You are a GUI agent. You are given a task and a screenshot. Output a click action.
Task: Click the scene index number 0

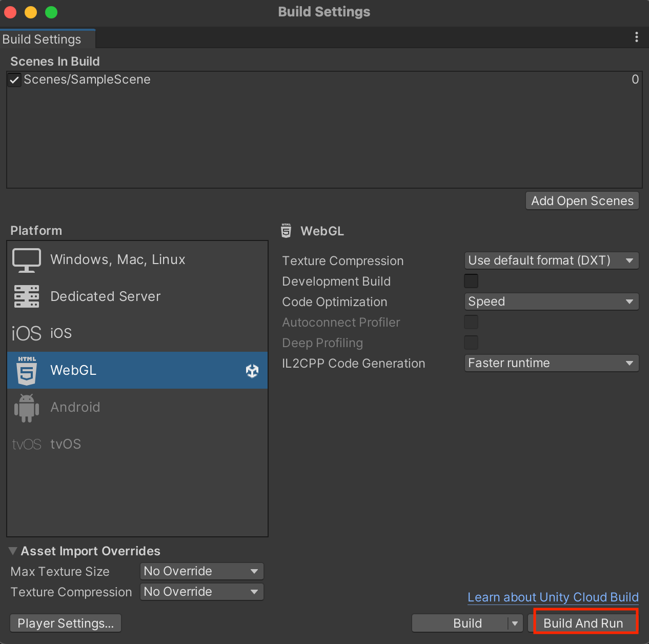point(635,79)
